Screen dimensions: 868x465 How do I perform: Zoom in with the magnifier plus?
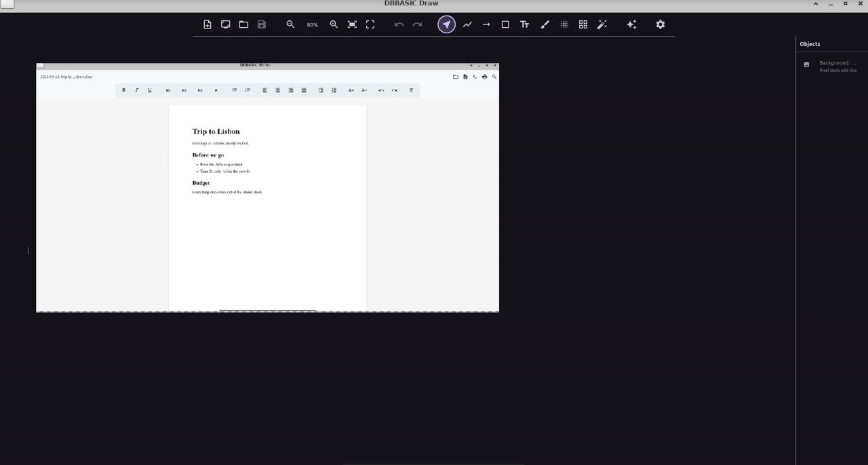click(334, 24)
